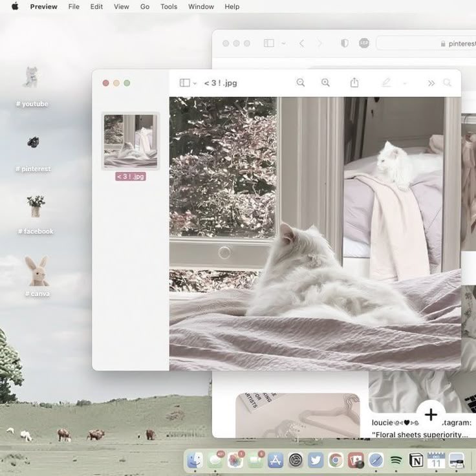The image size is (476, 476).
Task: Open Calendar from the Dock
Action: (x=437, y=460)
